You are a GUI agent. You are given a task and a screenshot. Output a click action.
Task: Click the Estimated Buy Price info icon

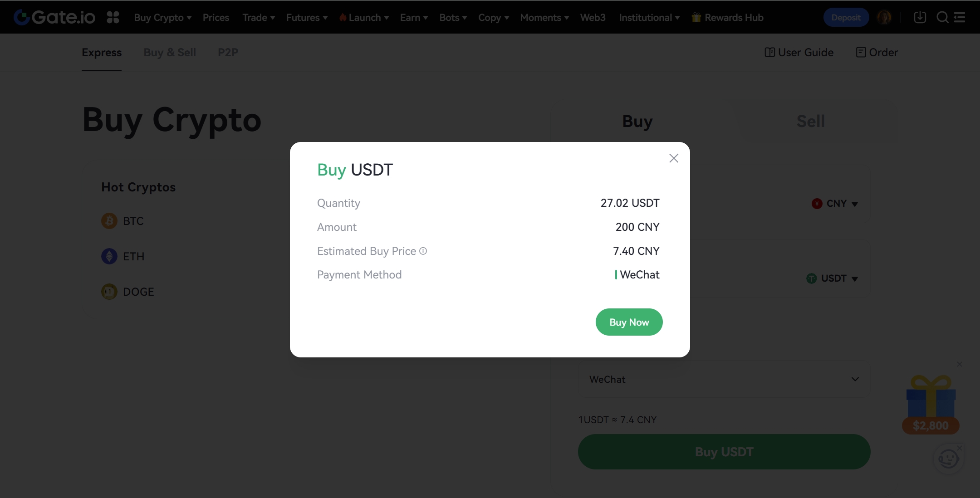click(x=423, y=251)
